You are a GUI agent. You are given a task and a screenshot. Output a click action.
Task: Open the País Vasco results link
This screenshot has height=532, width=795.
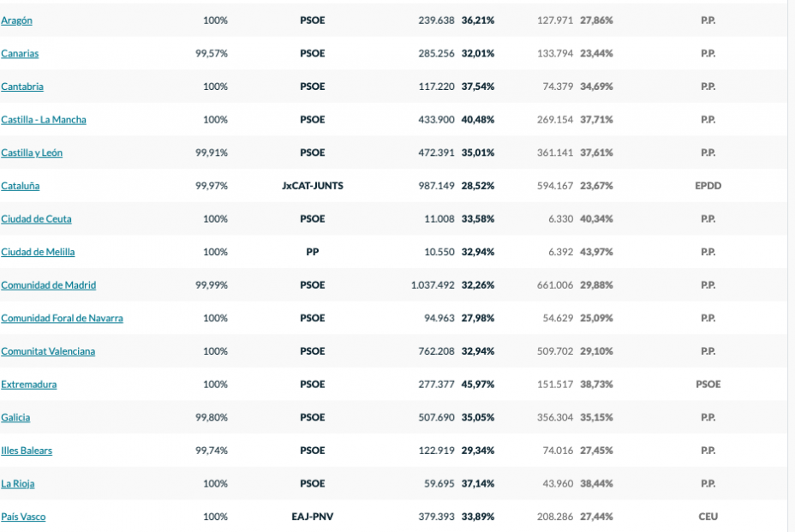point(23,517)
